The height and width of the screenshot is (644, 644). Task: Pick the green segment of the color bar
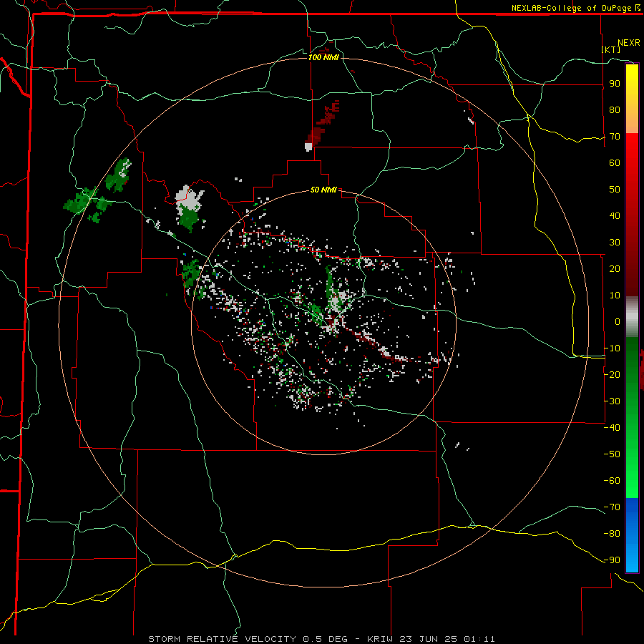pyautogui.click(x=632, y=418)
